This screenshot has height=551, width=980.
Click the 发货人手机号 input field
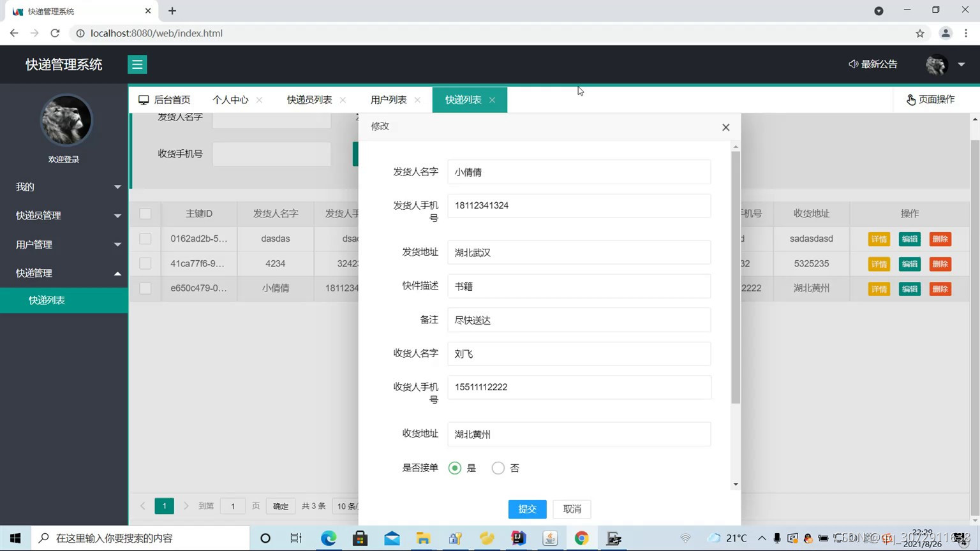click(x=579, y=205)
